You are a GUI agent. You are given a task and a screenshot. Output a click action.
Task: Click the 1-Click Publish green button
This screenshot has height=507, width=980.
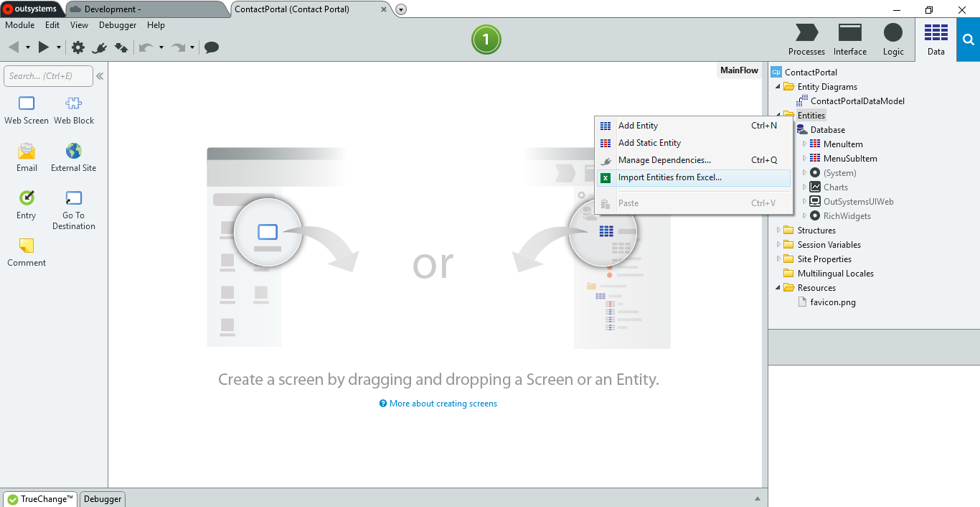(486, 39)
